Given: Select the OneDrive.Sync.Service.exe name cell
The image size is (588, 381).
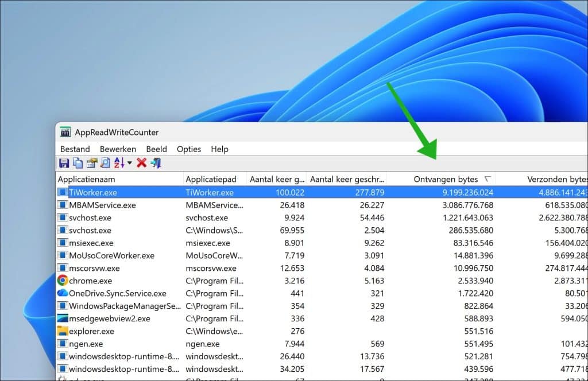Looking at the screenshot, I should coord(118,293).
